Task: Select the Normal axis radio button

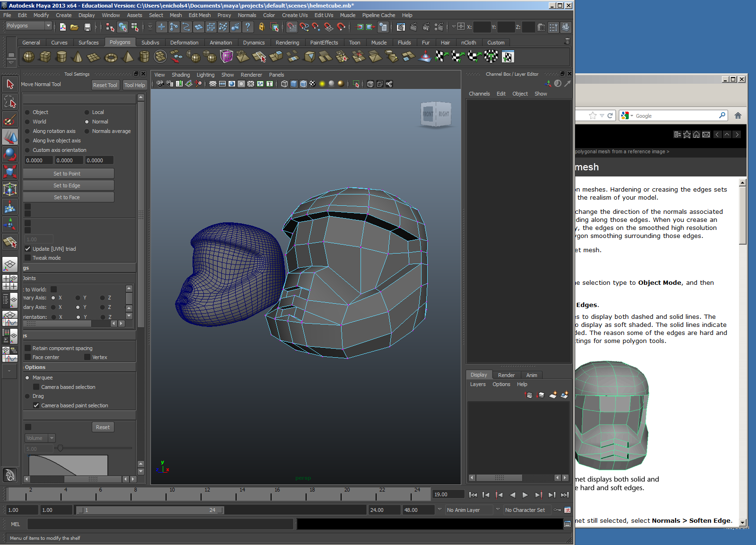Action: pos(87,122)
